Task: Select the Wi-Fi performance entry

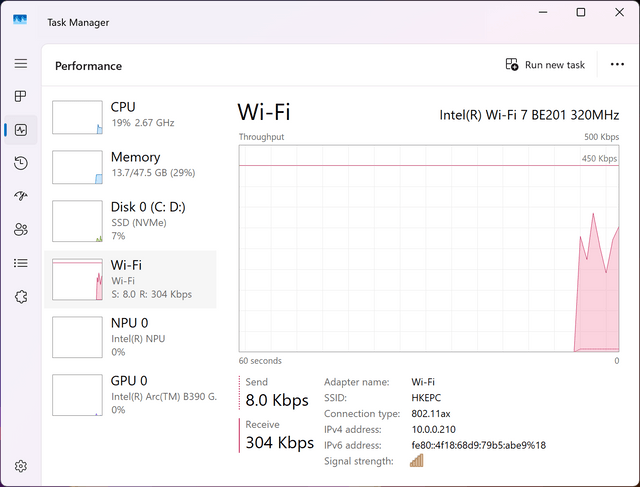Action: point(131,279)
